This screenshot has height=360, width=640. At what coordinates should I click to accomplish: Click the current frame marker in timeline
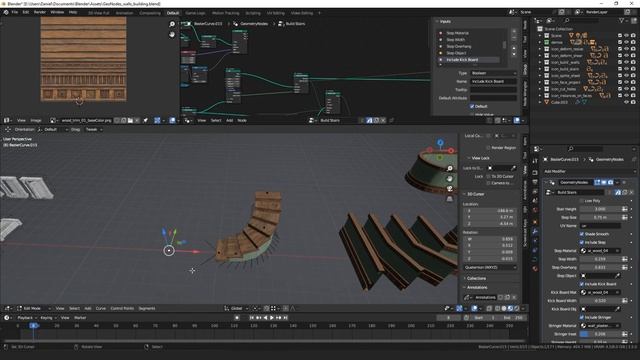coord(33,326)
